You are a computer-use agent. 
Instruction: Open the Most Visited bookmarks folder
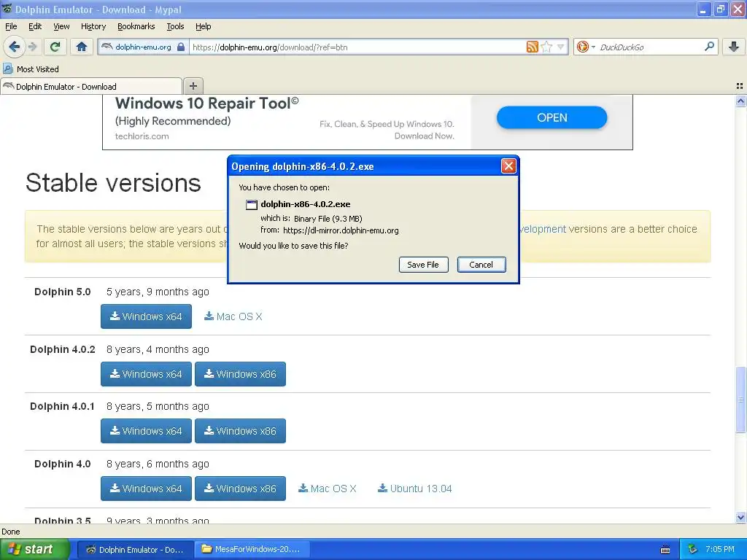[x=31, y=69]
